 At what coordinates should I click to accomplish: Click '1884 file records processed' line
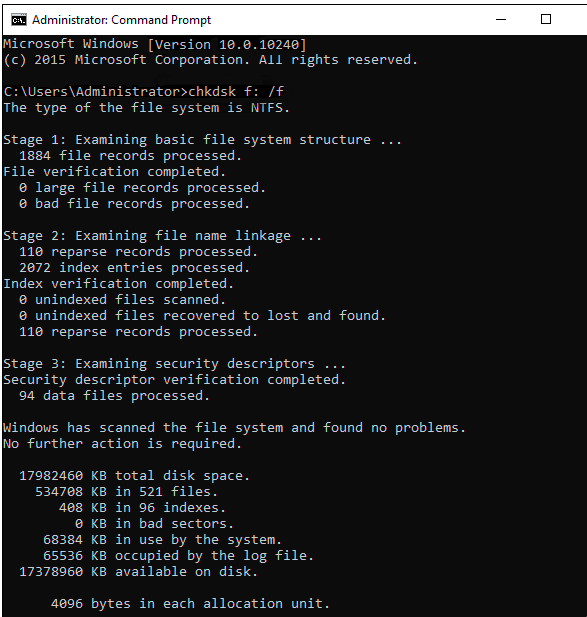130,156
